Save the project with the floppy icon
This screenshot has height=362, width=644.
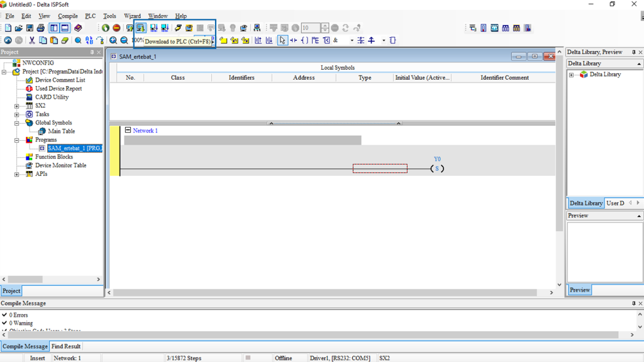pyautogui.click(x=30, y=28)
